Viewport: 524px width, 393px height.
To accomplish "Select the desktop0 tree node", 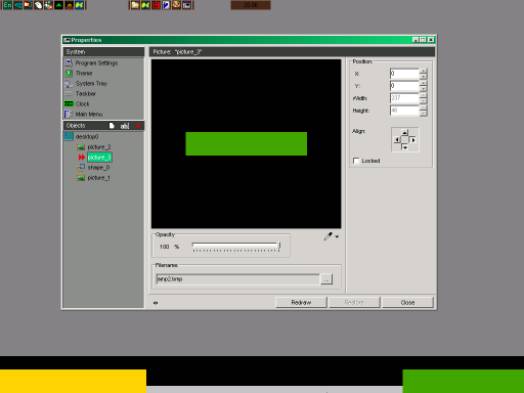I will click(x=87, y=136).
